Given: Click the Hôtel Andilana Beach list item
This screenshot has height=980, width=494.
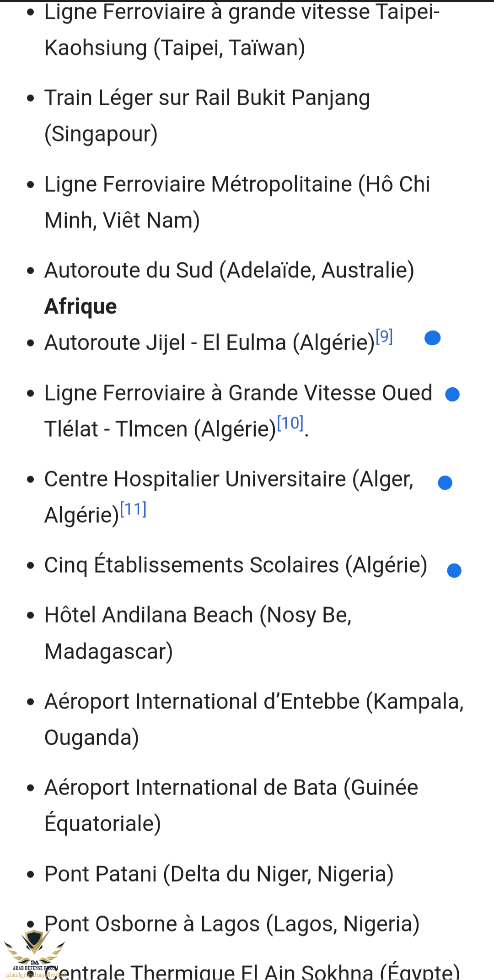Looking at the screenshot, I should coord(198,633).
